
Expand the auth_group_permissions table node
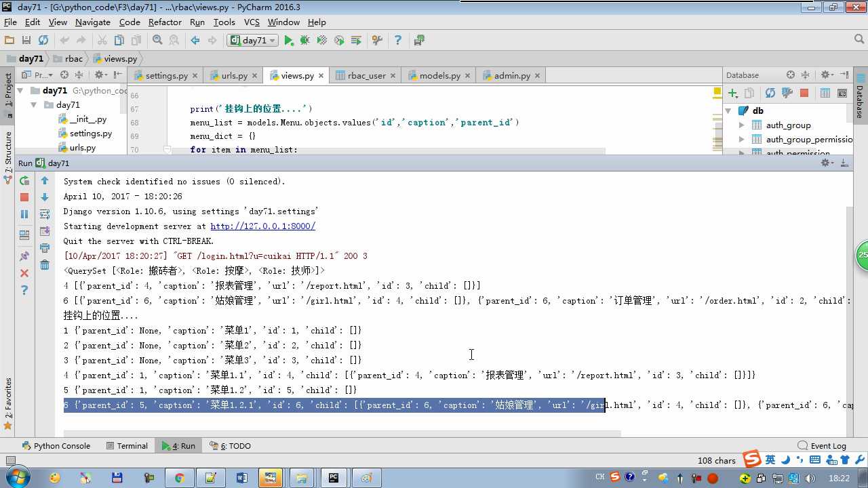pos(742,140)
